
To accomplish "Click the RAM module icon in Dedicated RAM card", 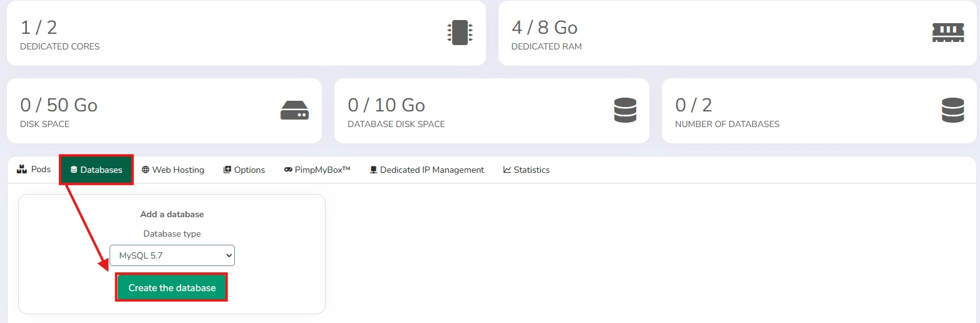I will click(x=948, y=33).
